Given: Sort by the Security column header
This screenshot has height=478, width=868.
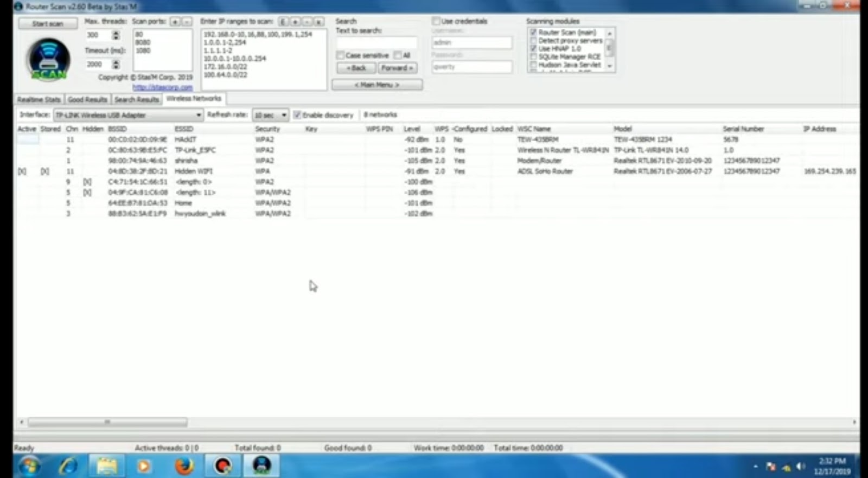Looking at the screenshot, I should click(267, 129).
